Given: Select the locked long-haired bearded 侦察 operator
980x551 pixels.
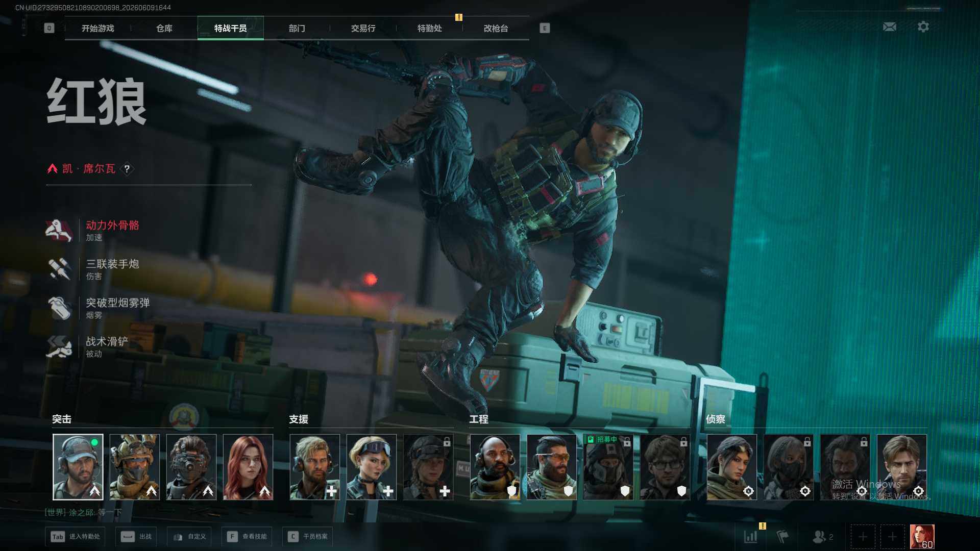Looking at the screenshot, I should pyautogui.click(x=845, y=467).
